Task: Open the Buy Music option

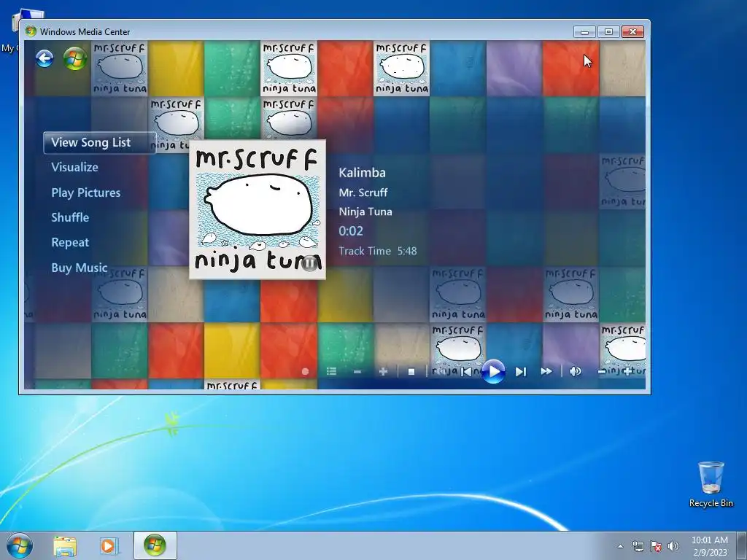Action: (x=79, y=268)
